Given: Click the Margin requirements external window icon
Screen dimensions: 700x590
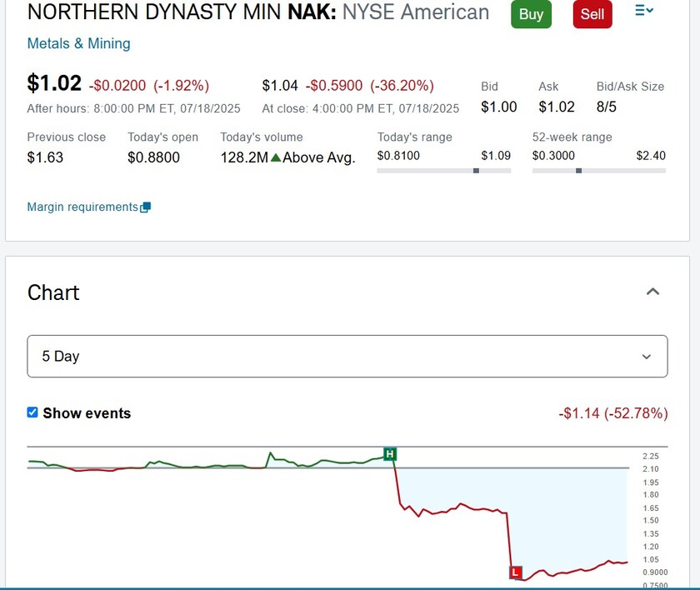Looking at the screenshot, I should (x=146, y=207).
